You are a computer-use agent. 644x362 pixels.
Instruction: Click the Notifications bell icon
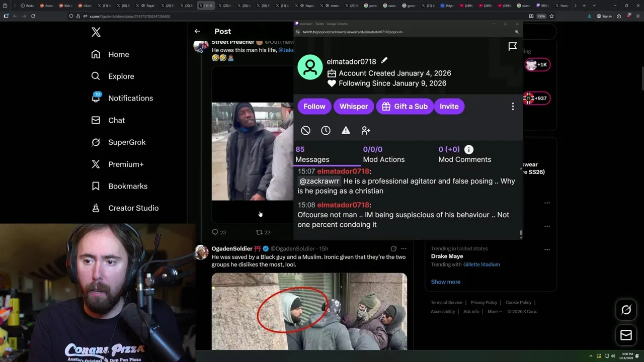(x=96, y=98)
